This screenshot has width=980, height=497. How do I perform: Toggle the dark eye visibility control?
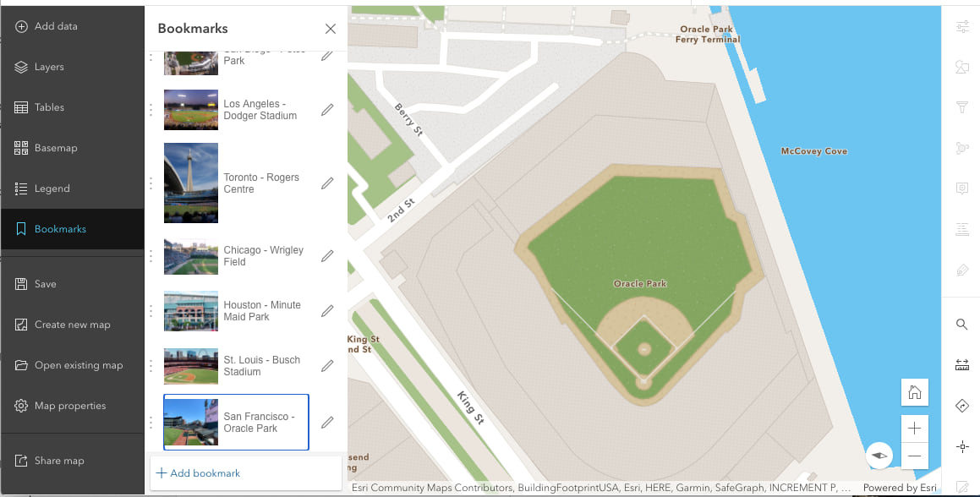click(879, 455)
